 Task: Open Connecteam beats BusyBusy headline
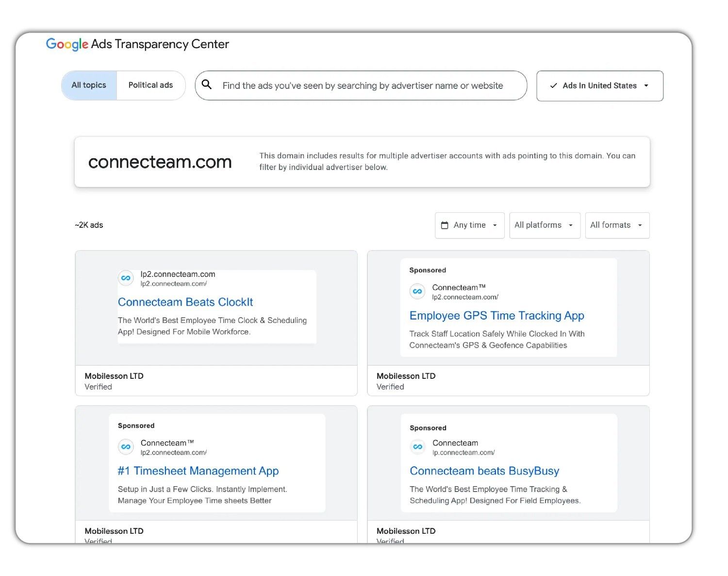click(x=484, y=471)
